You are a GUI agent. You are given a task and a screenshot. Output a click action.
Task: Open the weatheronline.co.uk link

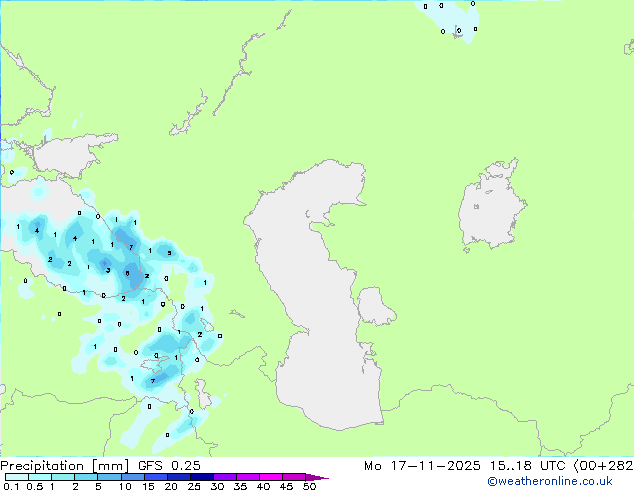tap(550, 481)
